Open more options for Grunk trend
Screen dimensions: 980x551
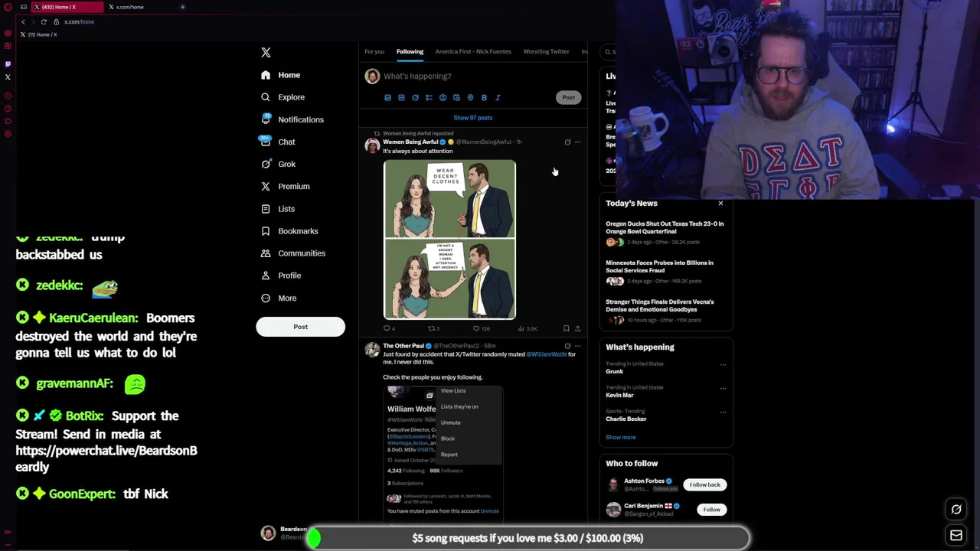[x=723, y=364]
